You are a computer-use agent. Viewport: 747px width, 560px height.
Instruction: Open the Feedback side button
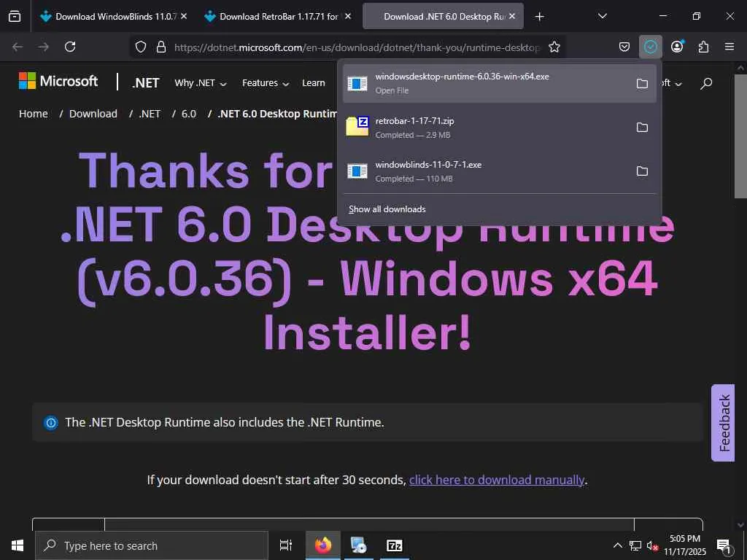pos(723,423)
